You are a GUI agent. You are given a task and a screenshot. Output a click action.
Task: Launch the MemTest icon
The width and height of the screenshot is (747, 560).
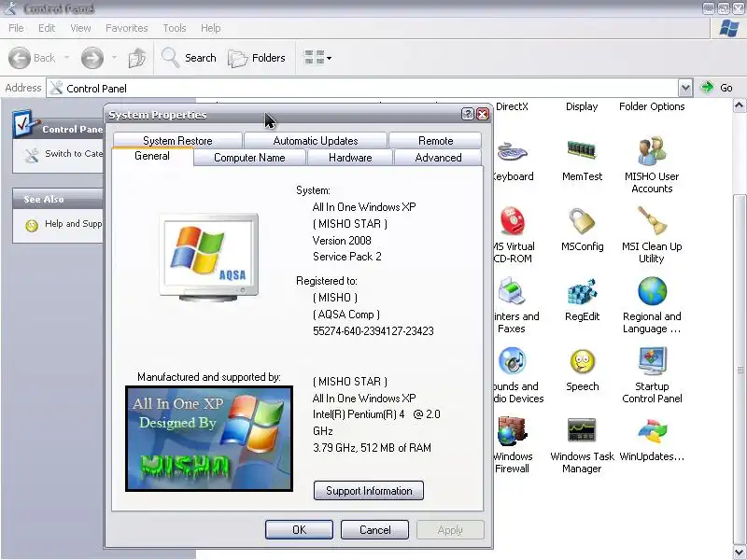[x=582, y=150]
